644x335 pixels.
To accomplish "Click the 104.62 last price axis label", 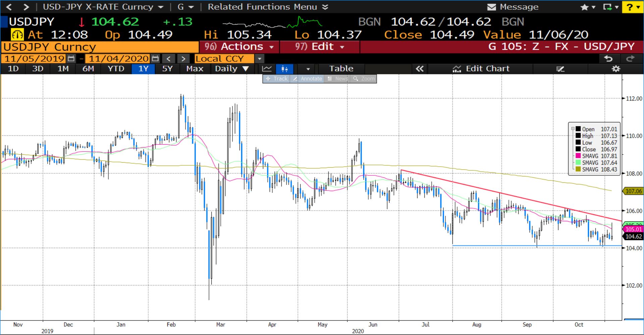I will (x=633, y=236).
